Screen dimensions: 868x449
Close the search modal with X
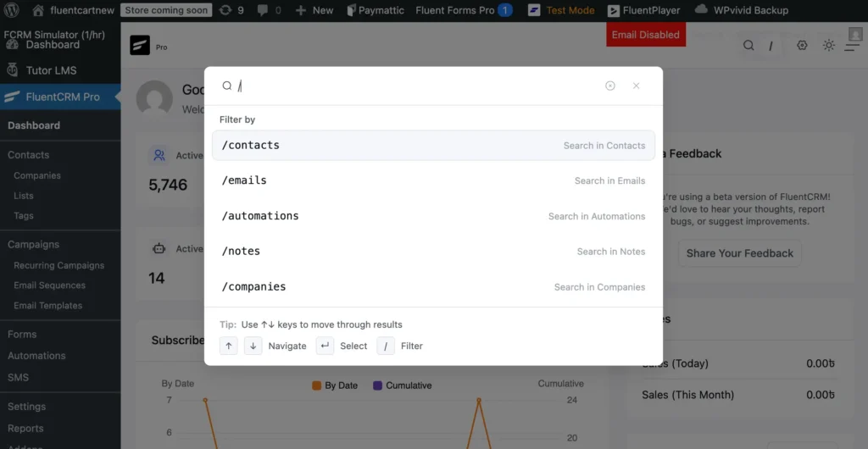pyautogui.click(x=636, y=86)
